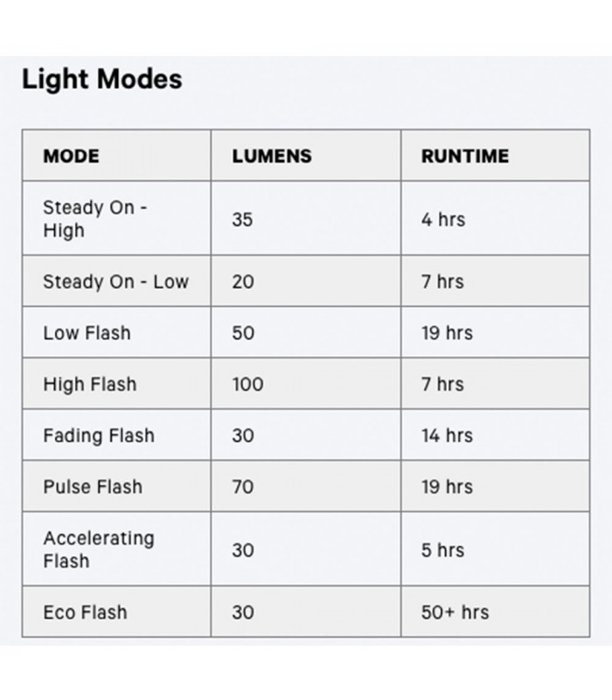Click the MODE column header
Screen dimensions: 612x700
72,157
